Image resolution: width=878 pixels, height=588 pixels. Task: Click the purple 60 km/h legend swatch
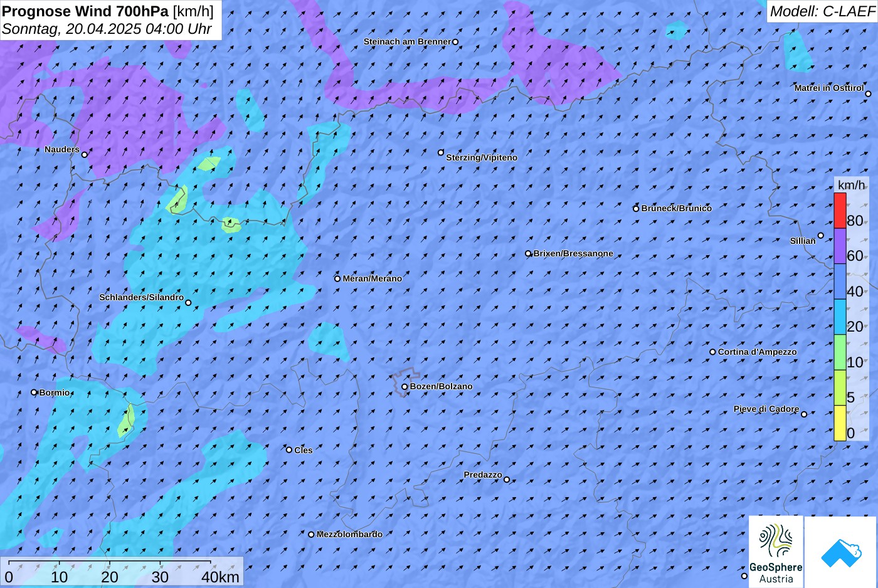840,246
